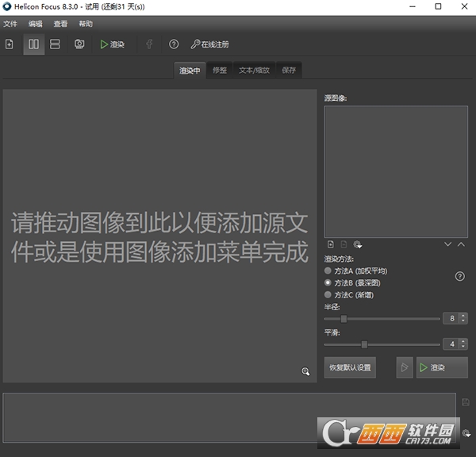Switch to the 文本/缩放 tab

coord(254,71)
